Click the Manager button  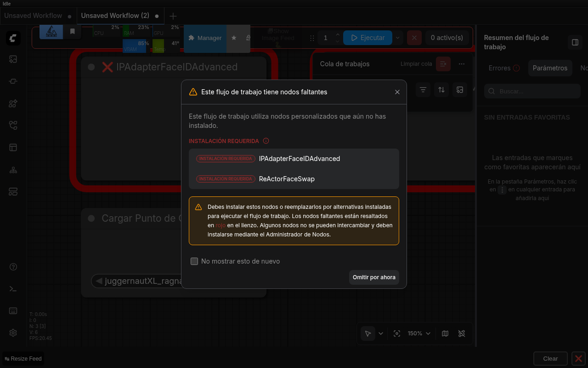point(205,38)
